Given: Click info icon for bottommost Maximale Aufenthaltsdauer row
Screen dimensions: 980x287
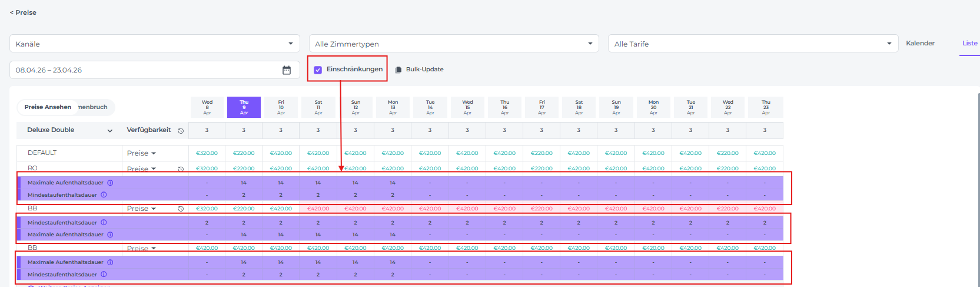Looking at the screenshot, I should (110, 262).
